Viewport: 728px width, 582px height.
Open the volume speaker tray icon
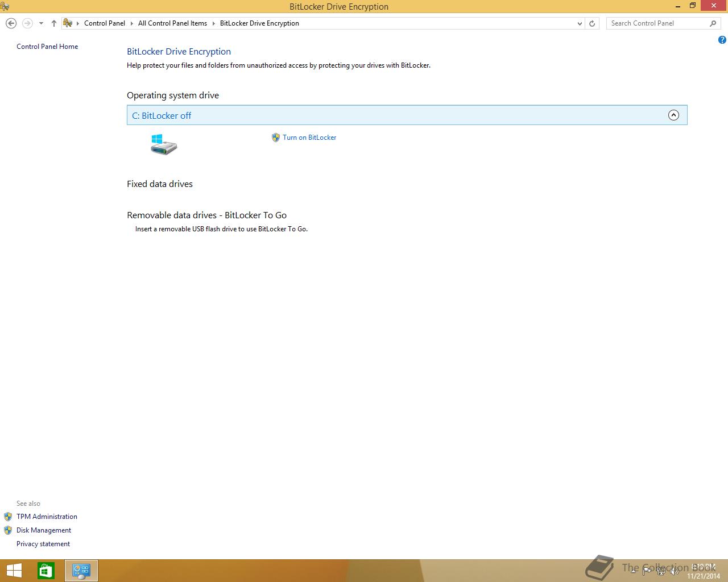673,571
